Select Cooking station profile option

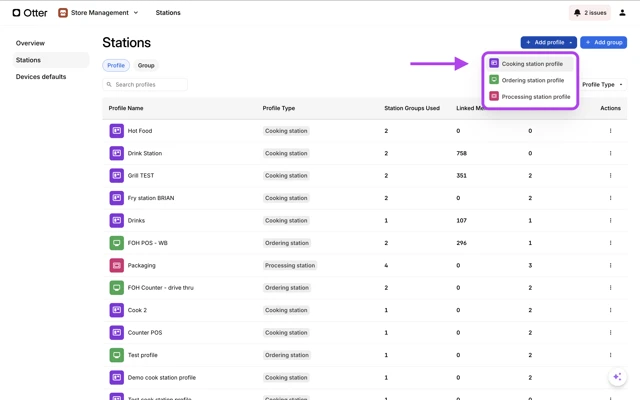click(531, 64)
